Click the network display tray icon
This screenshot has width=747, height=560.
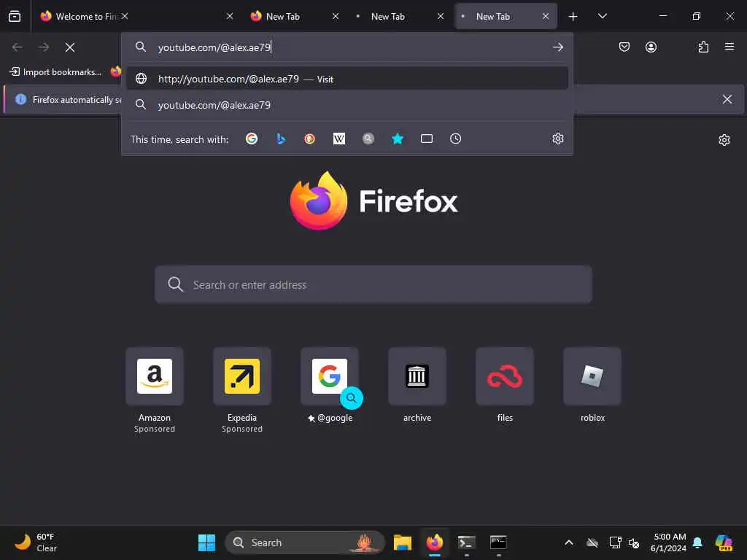(x=615, y=542)
